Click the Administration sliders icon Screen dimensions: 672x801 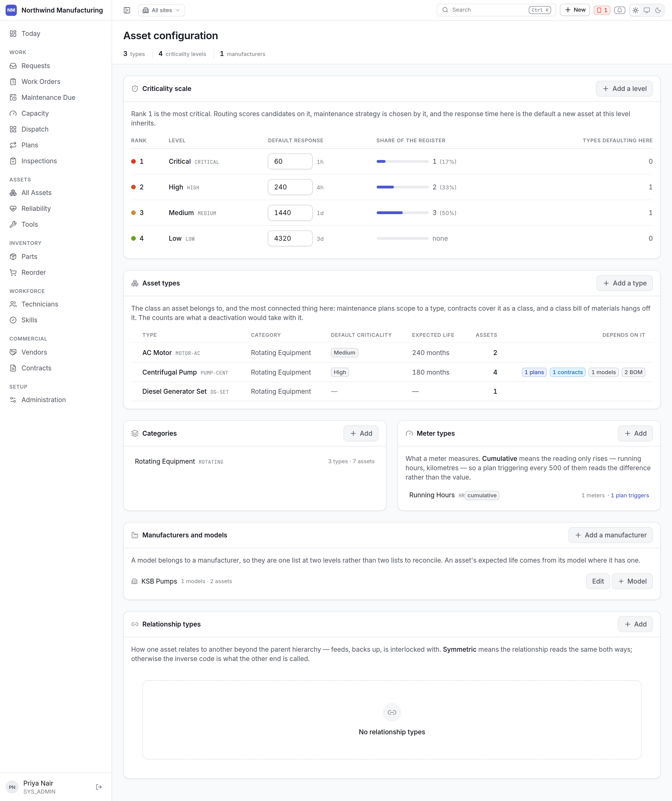click(x=13, y=400)
